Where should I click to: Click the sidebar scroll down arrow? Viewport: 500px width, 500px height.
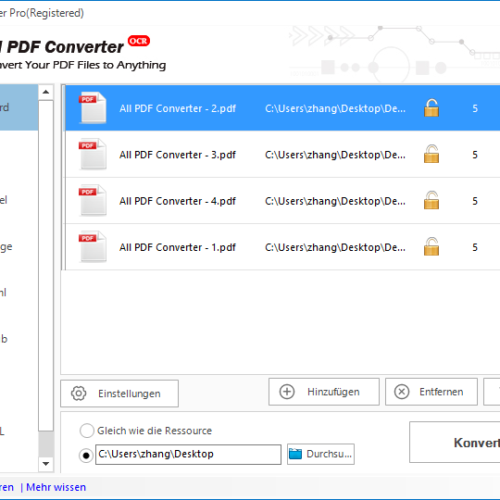[46, 464]
